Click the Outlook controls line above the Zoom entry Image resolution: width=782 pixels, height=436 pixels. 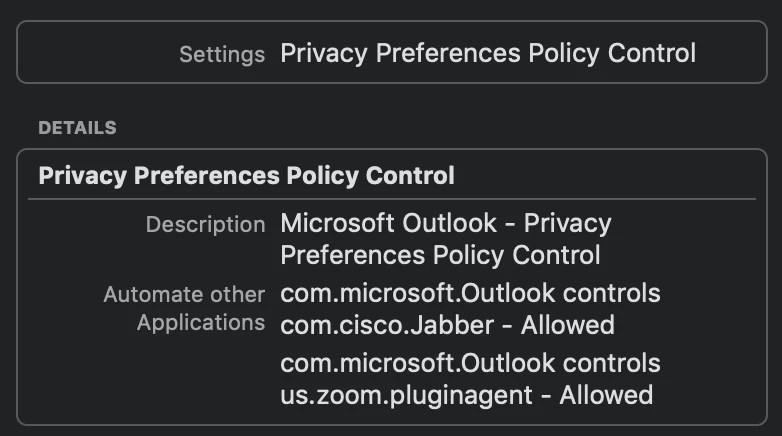pyautogui.click(x=470, y=362)
